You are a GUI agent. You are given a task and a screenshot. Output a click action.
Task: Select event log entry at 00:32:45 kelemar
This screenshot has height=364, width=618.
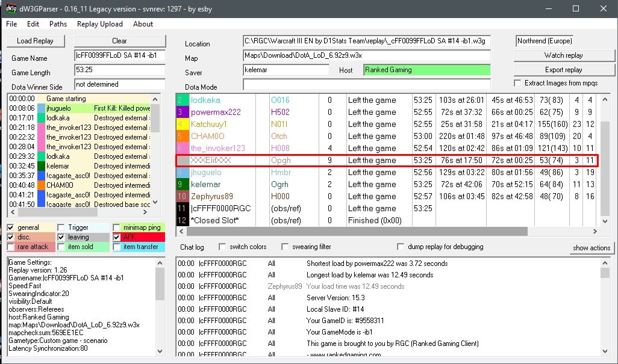pyautogui.click(x=80, y=166)
